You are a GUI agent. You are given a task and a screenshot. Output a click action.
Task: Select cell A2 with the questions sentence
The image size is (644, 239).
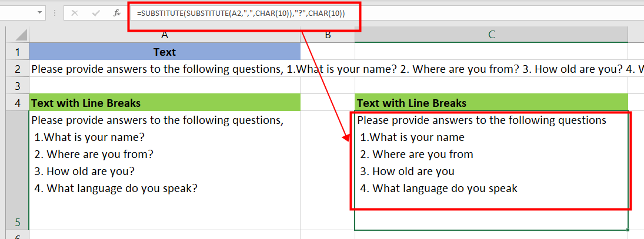[164, 69]
